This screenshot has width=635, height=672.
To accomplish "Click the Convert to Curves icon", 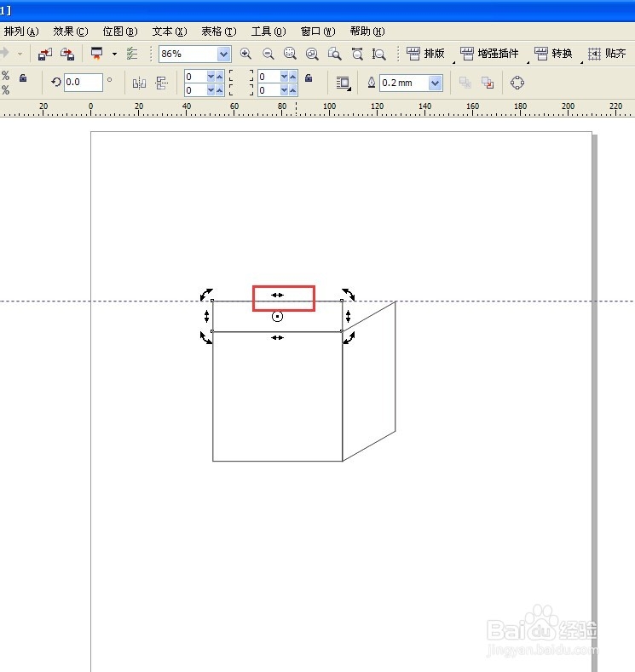I will 517,83.
